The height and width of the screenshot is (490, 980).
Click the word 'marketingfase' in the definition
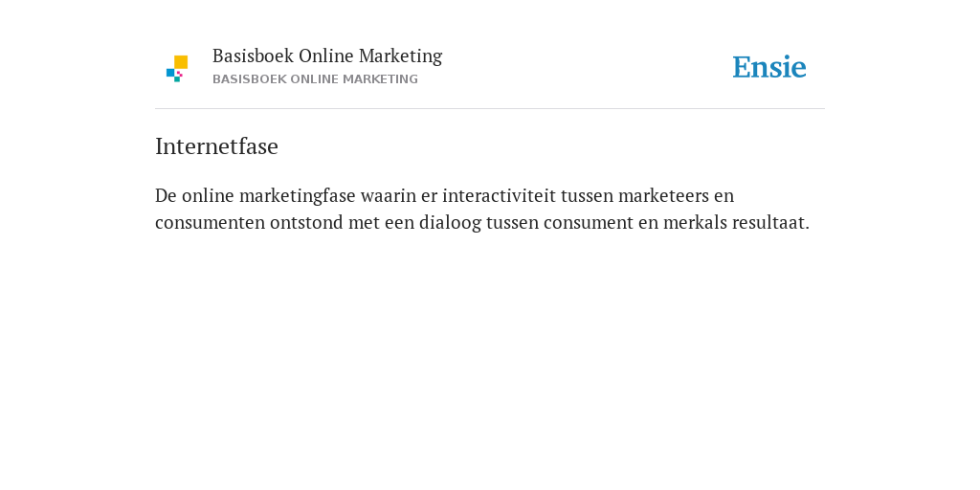(x=298, y=196)
